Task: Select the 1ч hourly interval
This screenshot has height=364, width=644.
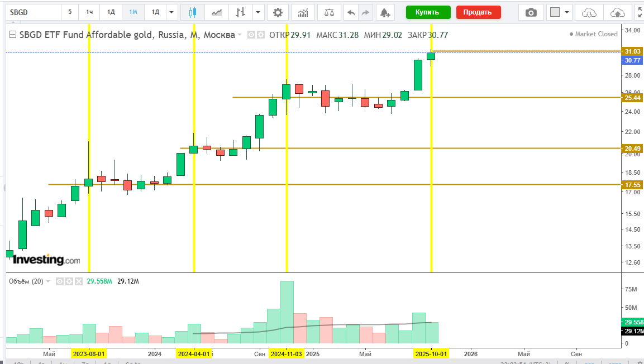Action: [89, 12]
